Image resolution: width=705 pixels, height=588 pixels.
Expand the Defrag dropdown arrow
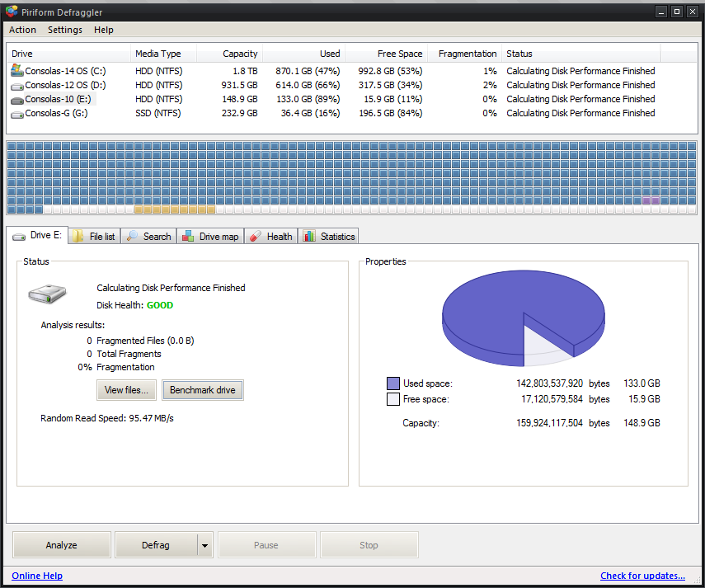(x=205, y=545)
